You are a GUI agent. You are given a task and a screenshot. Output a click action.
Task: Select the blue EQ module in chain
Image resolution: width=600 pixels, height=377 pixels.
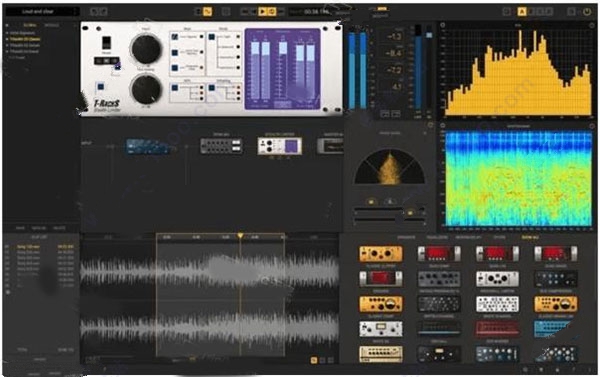pos(148,147)
